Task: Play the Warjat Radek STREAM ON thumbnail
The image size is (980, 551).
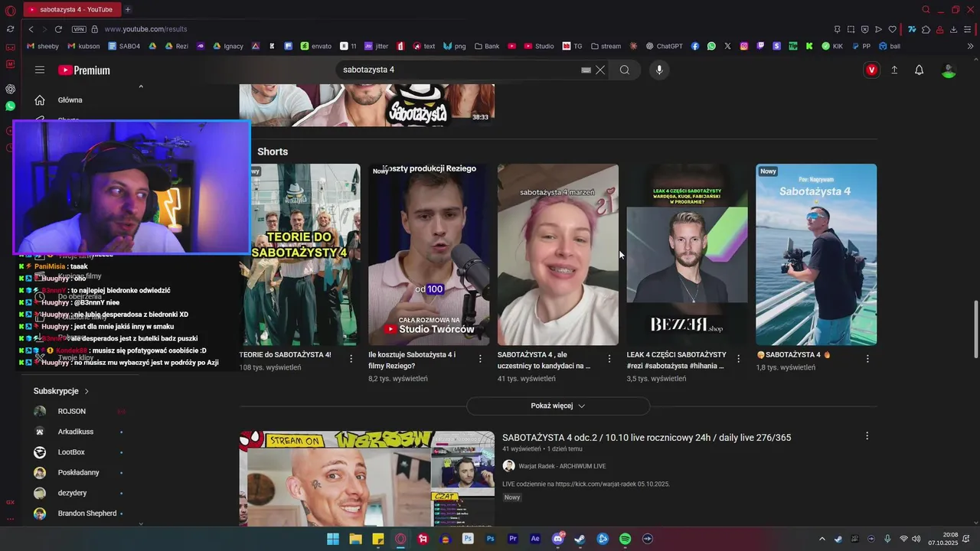Action: [367, 479]
